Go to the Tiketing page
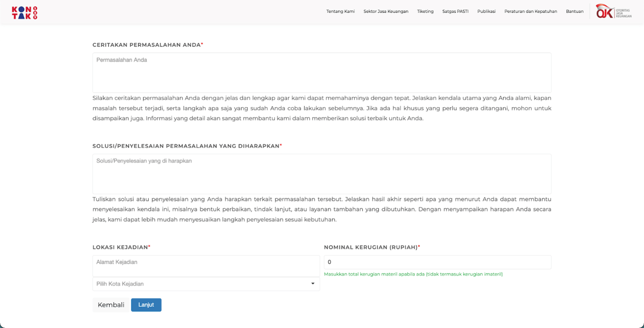Image resolution: width=644 pixels, height=328 pixels. (x=425, y=11)
